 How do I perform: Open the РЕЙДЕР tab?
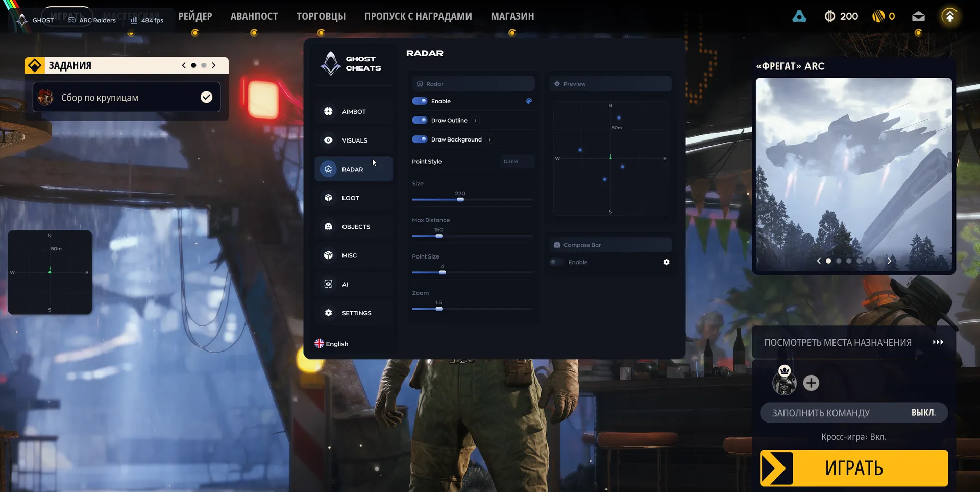195,16
